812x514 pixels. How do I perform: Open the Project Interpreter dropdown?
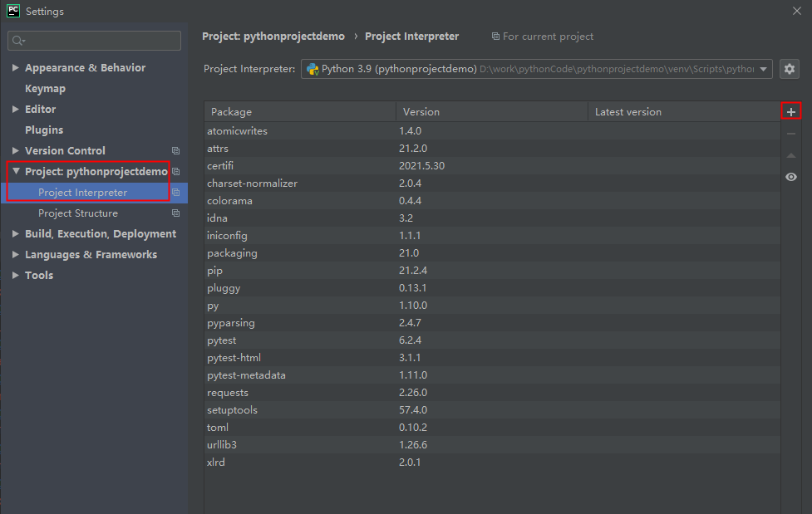click(537, 69)
